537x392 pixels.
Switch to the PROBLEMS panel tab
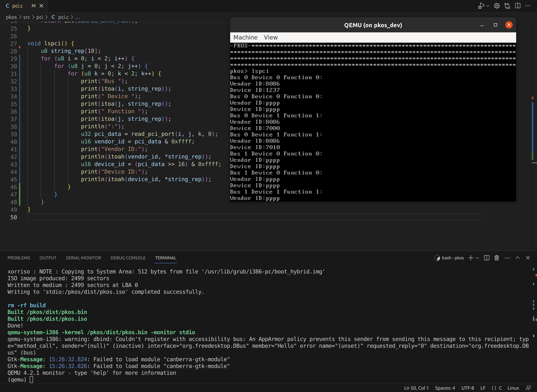(19, 258)
